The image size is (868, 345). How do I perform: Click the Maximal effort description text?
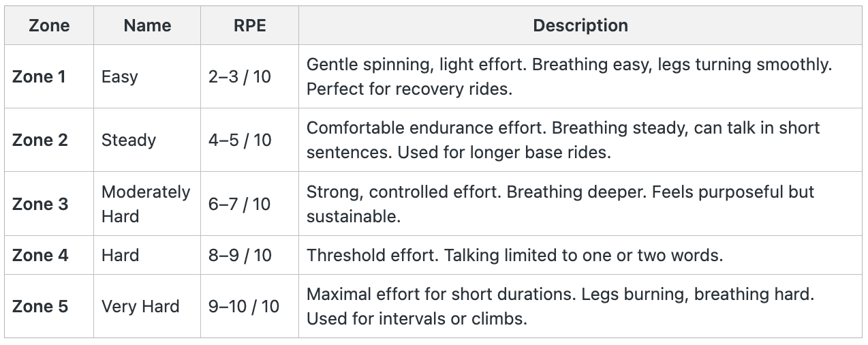[x=560, y=306]
